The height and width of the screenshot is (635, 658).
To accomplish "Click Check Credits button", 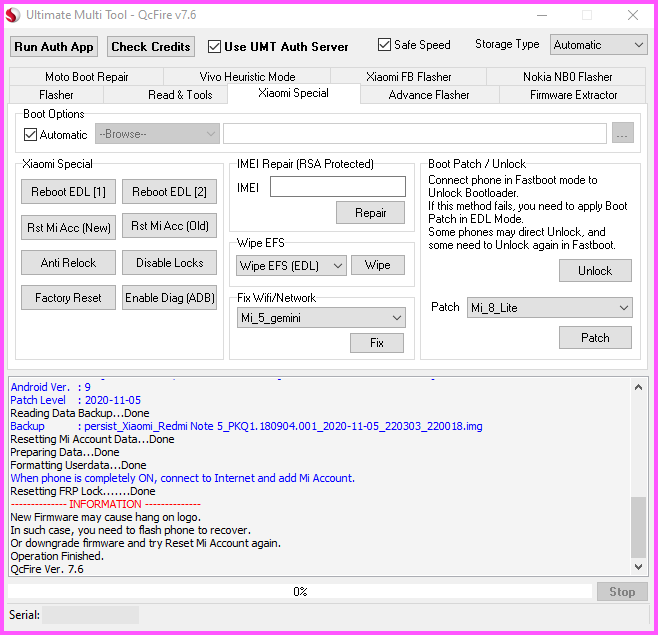I will pos(151,47).
